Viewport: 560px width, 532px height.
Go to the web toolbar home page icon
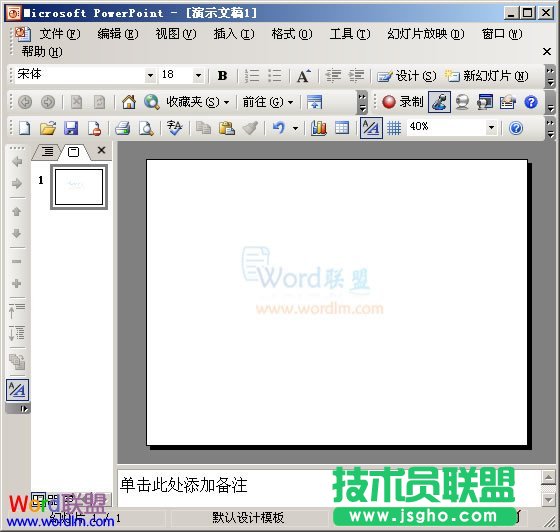(129, 102)
